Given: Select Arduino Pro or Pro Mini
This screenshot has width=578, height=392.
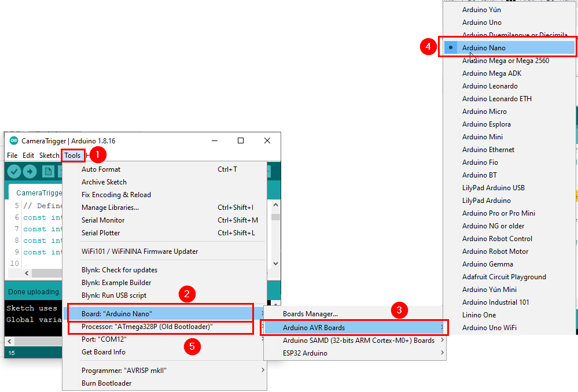Looking at the screenshot, I should point(509,213).
